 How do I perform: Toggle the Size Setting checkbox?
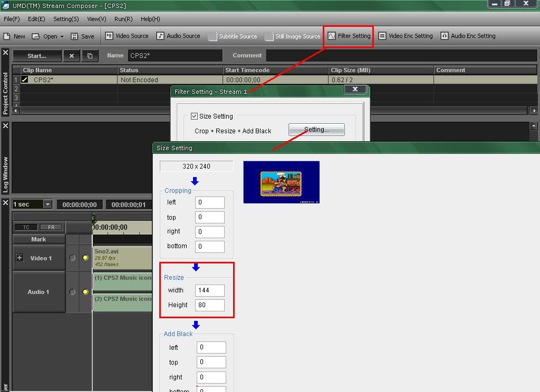194,116
